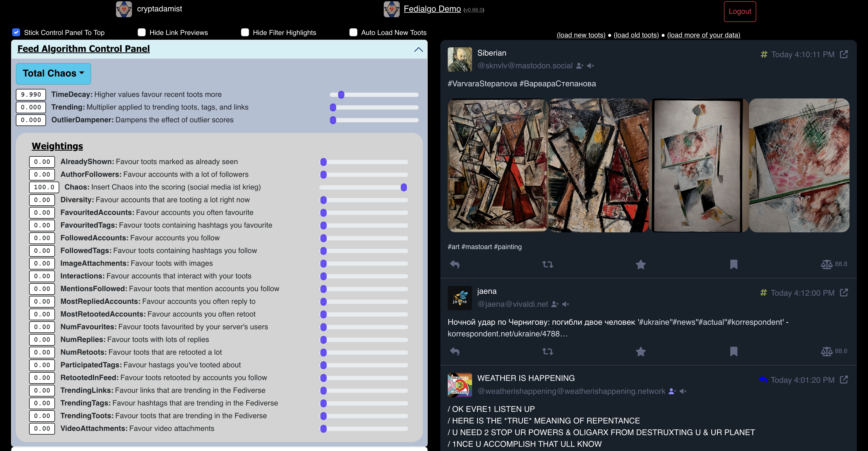Enable Hide Link Previews checkbox
This screenshot has height=451, width=868.
click(x=141, y=32)
